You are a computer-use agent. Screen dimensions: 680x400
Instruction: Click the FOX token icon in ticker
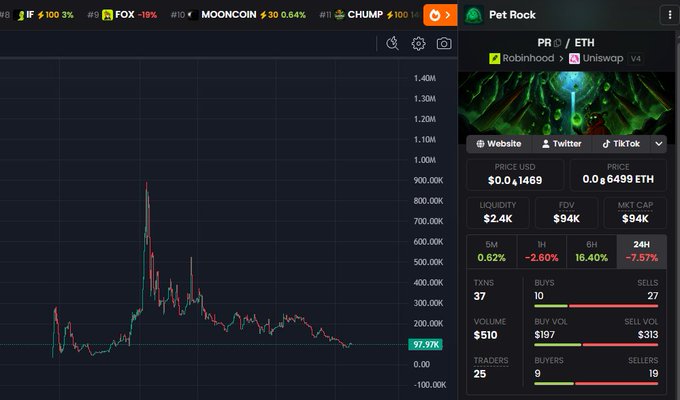(x=107, y=15)
